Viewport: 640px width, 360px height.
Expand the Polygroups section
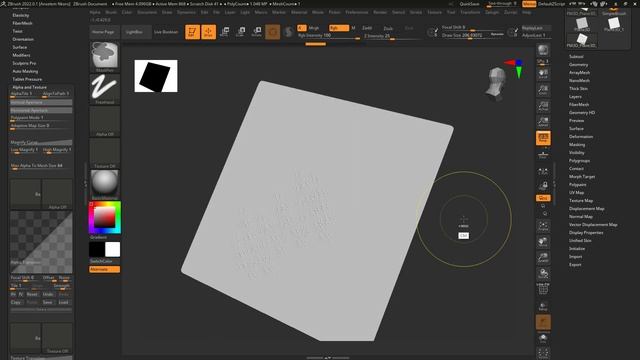coord(579,161)
